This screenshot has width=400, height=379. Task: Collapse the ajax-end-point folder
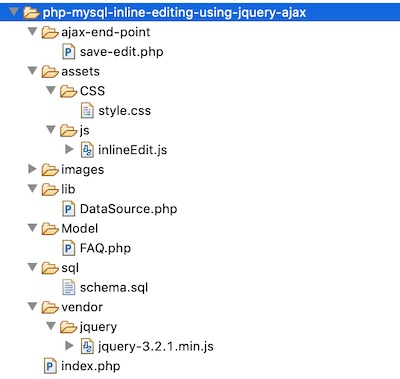pyautogui.click(x=32, y=32)
